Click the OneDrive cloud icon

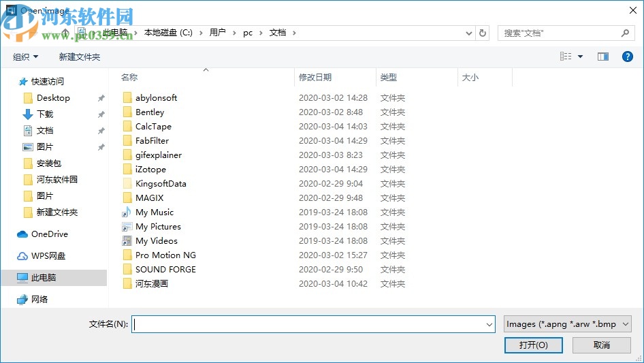pyautogui.click(x=22, y=234)
